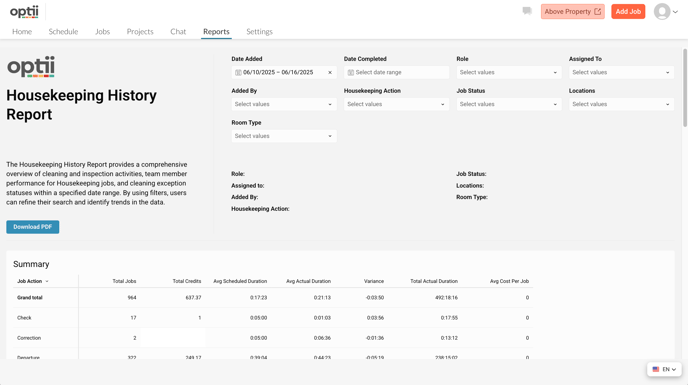
Task: Click the Optii logo in top bar
Action: (24, 12)
